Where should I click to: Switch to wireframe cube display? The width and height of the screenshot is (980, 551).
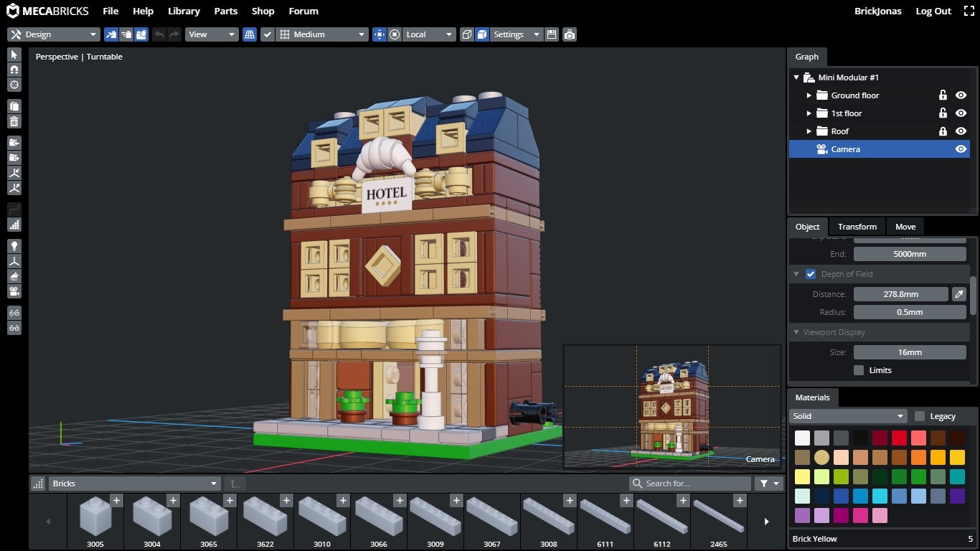point(467,34)
